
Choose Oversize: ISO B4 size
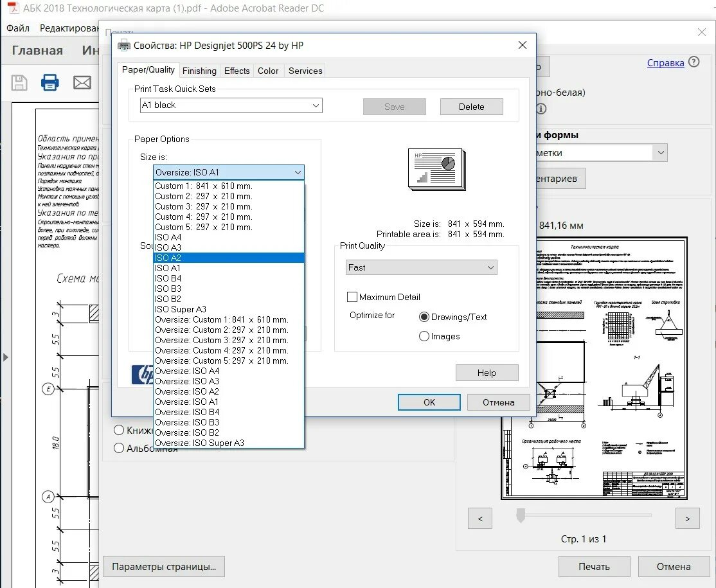point(229,412)
